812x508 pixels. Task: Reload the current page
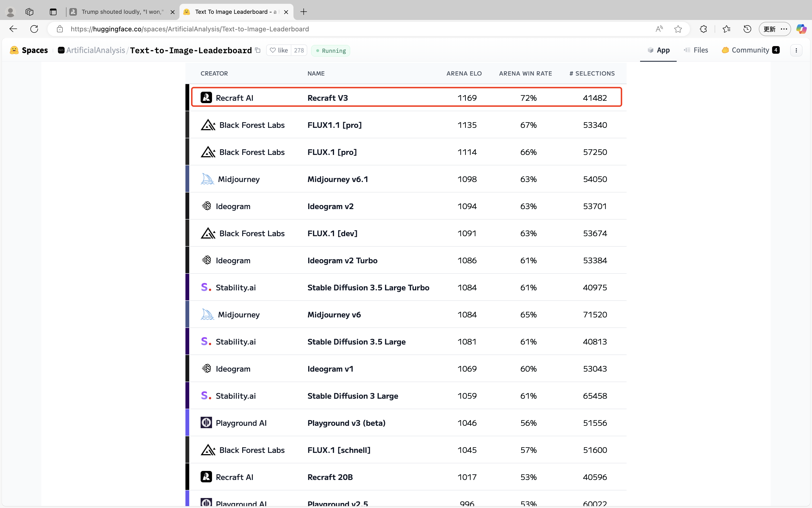(x=34, y=29)
